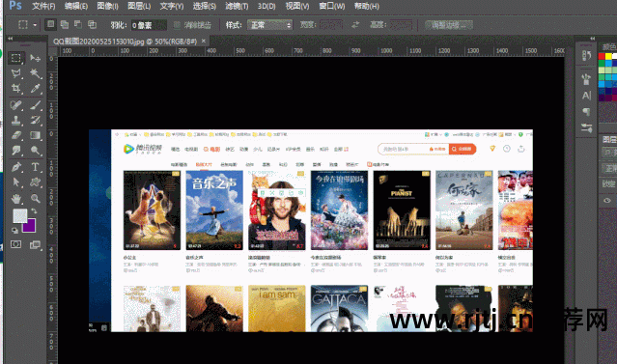
Task: Open the File menu
Action: pos(43,7)
